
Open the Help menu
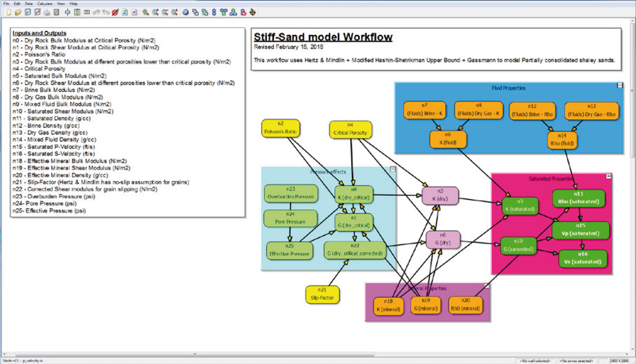74,4
